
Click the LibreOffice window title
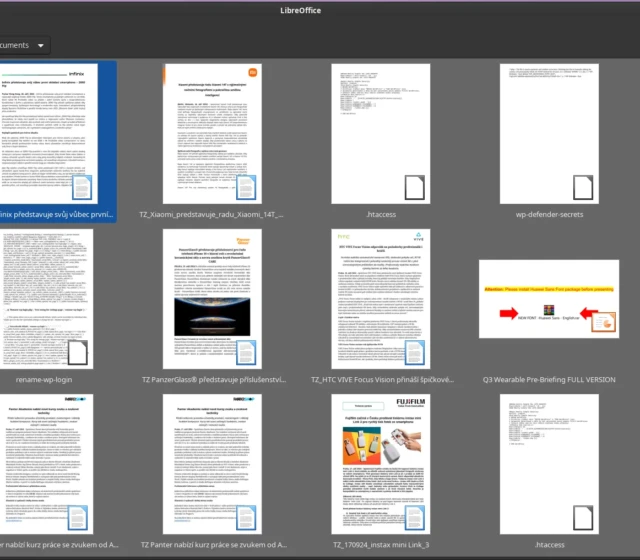[x=300, y=11]
